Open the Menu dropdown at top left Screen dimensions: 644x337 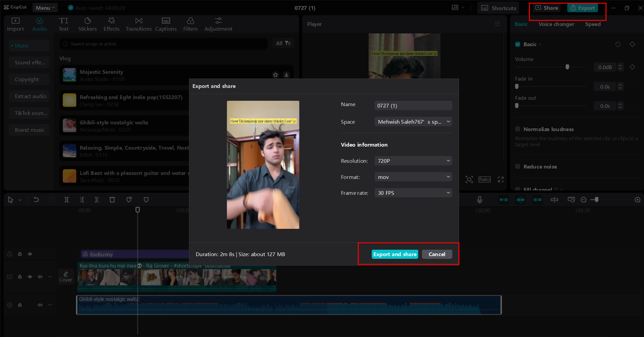(45, 8)
